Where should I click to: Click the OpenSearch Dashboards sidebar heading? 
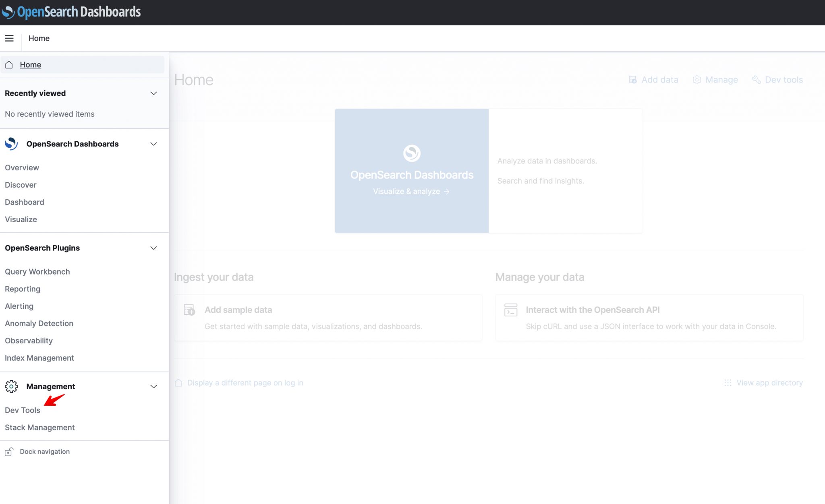(x=73, y=144)
